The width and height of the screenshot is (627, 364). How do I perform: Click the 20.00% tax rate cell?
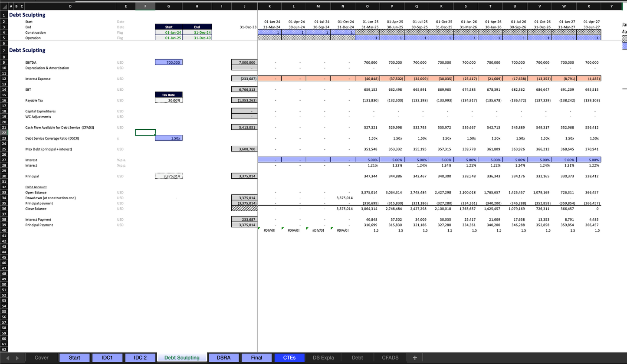(x=169, y=100)
